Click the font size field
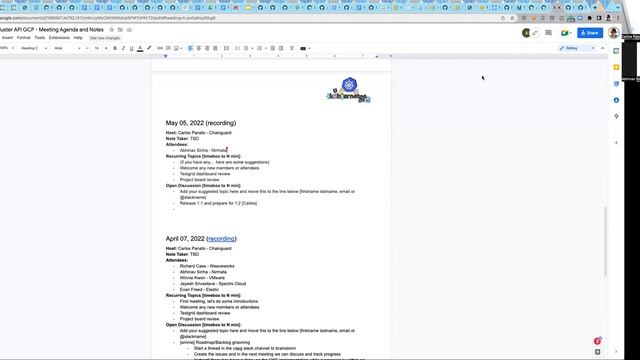640x360 pixels. coord(97,48)
